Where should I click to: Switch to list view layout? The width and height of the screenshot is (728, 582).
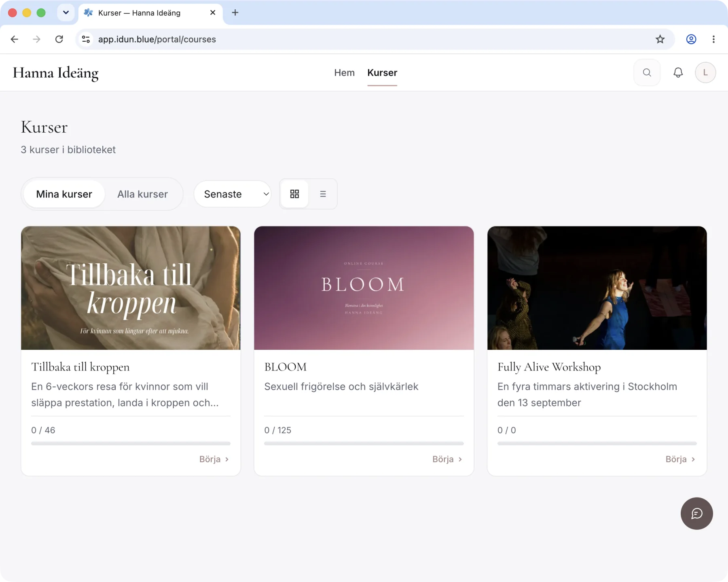323,194
